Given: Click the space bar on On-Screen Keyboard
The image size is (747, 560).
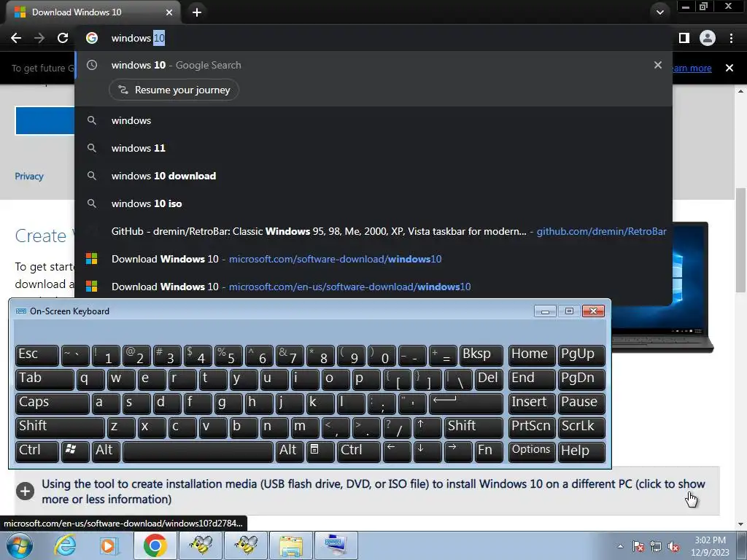Looking at the screenshot, I should coord(198,451).
